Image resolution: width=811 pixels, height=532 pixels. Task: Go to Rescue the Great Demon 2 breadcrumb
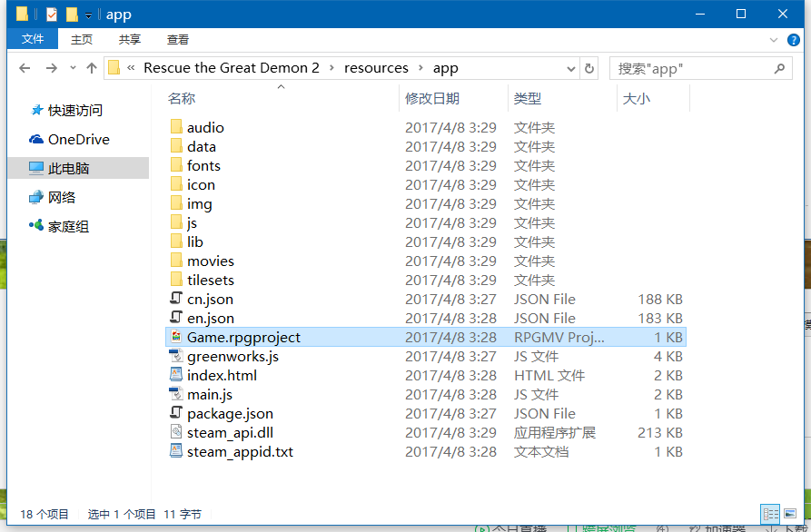point(232,68)
